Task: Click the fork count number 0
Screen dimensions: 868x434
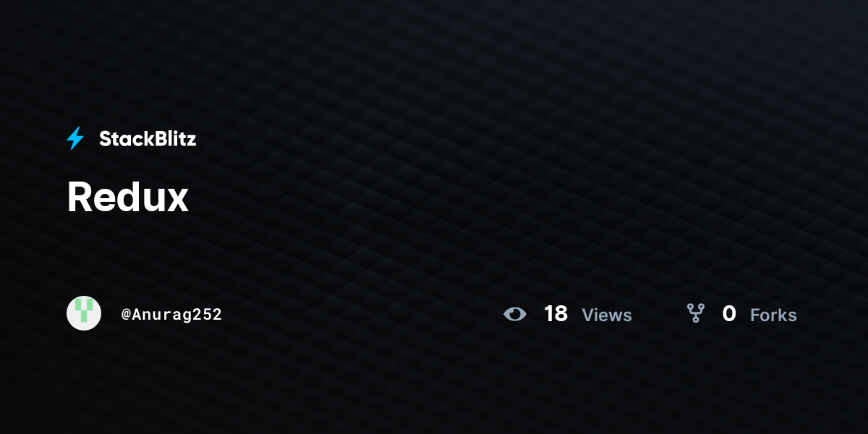Action: pos(729,314)
